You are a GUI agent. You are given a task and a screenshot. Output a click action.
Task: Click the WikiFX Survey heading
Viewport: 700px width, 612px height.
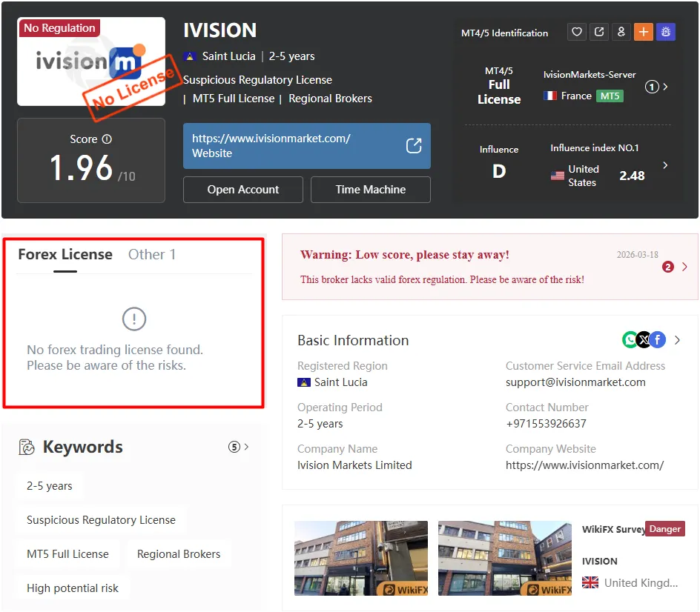613,530
